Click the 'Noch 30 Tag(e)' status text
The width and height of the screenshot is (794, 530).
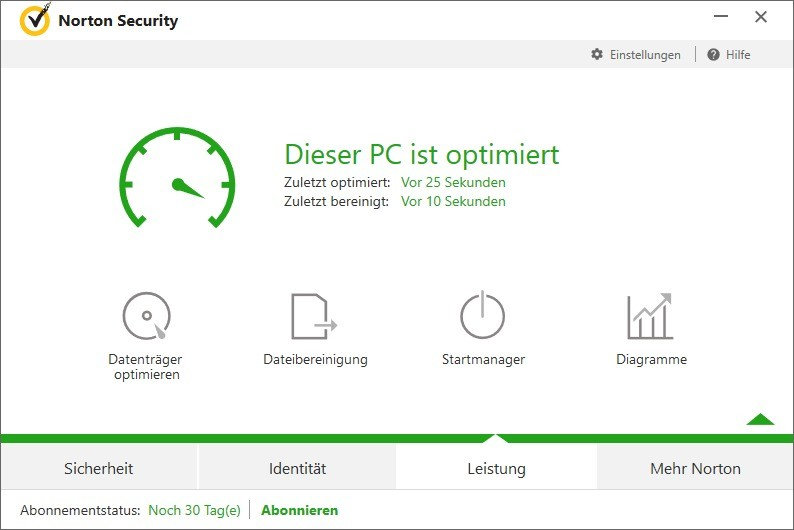tap(194, 510)
